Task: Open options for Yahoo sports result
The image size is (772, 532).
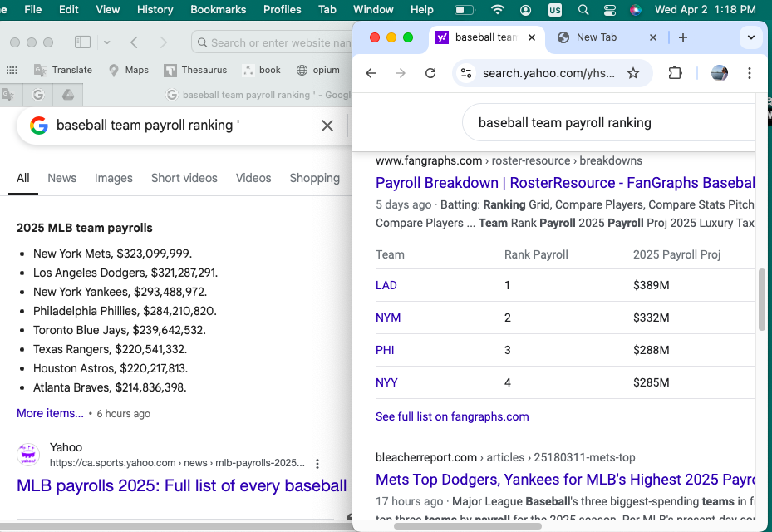Action: (317, 463)
